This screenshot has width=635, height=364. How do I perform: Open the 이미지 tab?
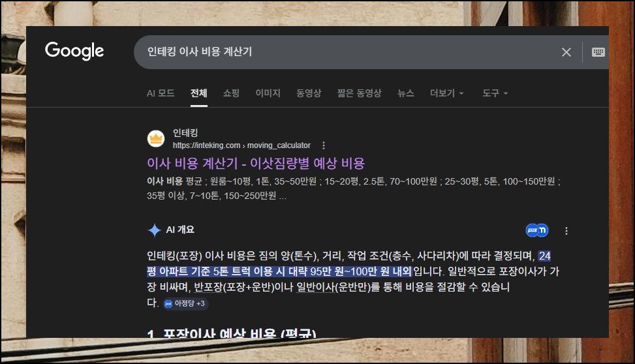click(268, 93)
